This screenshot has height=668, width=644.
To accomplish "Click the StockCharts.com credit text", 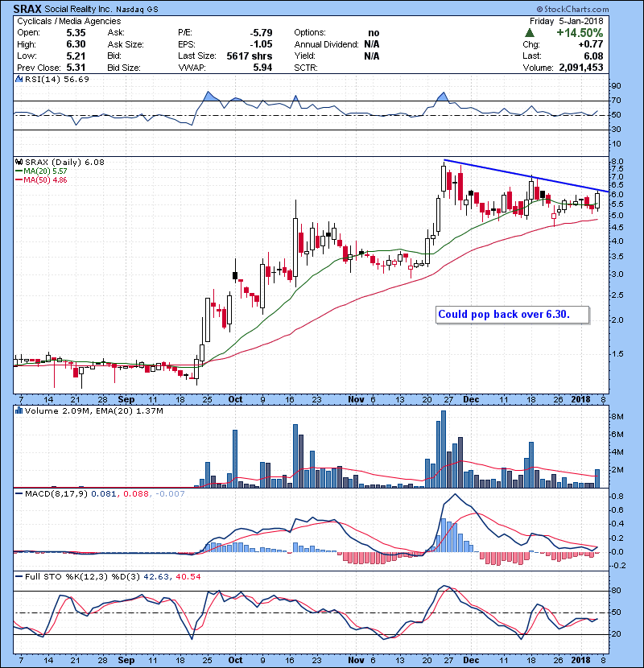I will (573, 9).
